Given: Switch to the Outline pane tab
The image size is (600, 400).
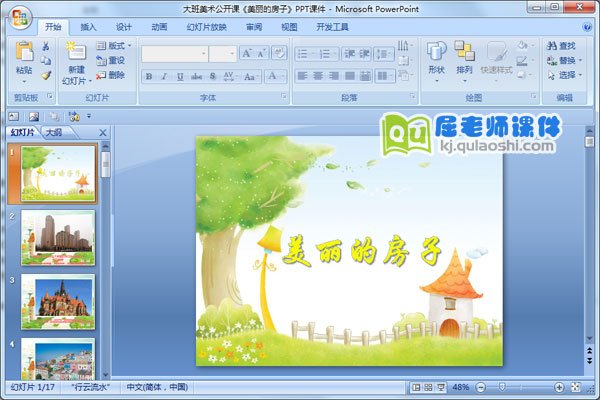Looking at the screenshot, I should coord(54,132).
